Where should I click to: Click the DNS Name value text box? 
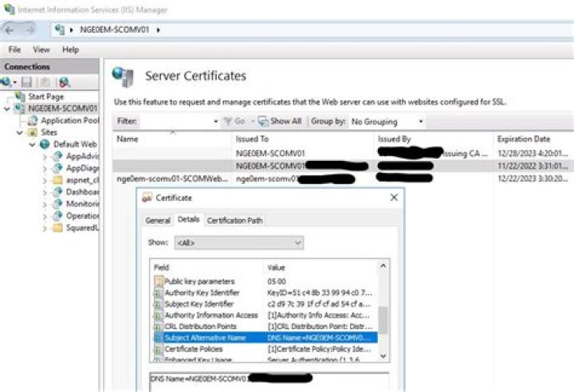(x=269, y=382)
